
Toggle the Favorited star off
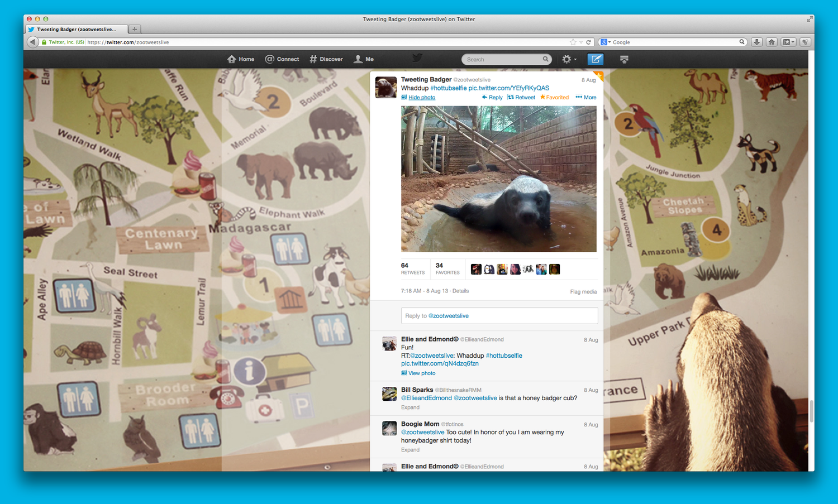(554, 98)
